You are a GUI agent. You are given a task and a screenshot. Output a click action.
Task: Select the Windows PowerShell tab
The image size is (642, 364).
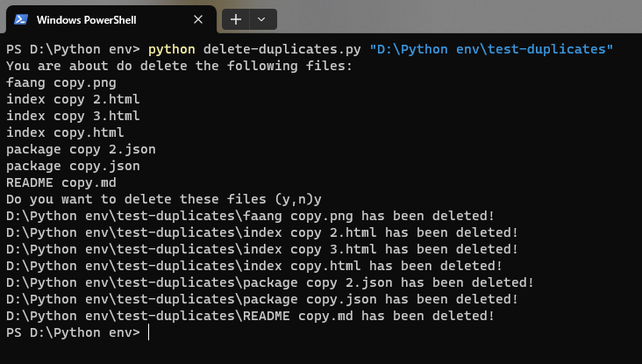tap(103, 19)
